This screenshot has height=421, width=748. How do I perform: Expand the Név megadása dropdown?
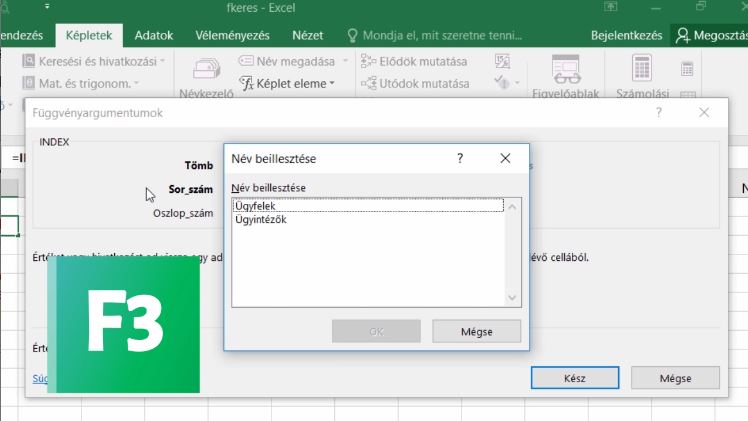345,62
